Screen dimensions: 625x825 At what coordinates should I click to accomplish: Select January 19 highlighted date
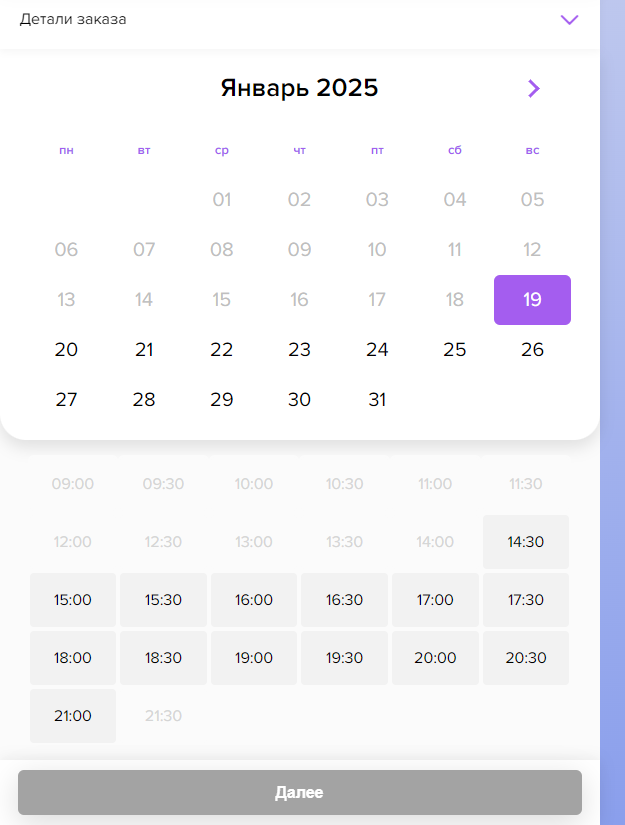pos(532,300)
